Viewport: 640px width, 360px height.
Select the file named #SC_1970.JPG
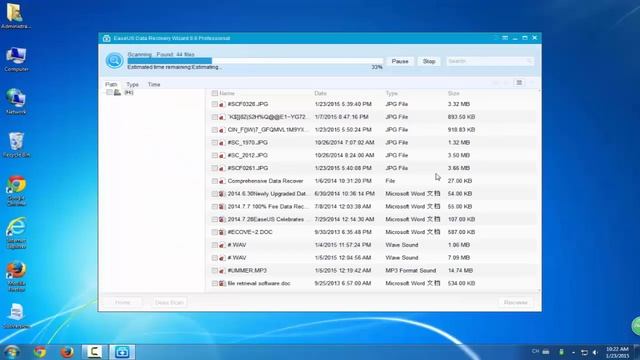coord(248,143)
